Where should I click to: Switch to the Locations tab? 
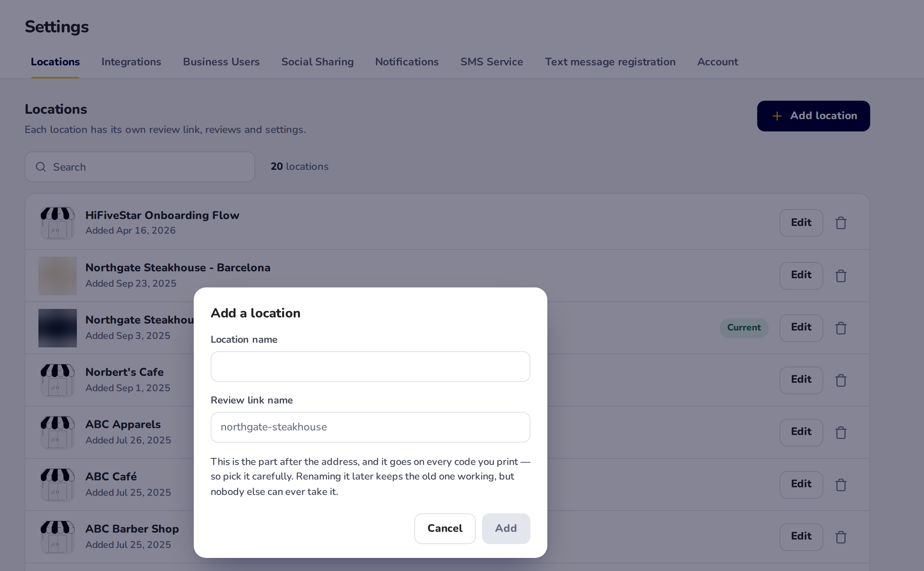click(x=55, y=62)
